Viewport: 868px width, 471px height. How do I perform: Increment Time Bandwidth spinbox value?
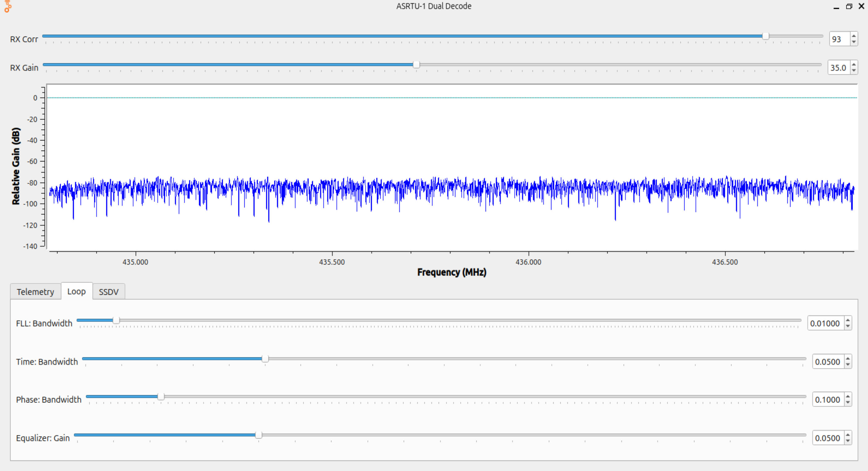[x=848, y=359]
